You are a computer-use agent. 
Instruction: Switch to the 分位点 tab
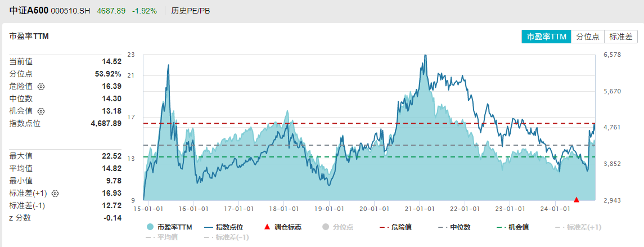(x=587, y=37)
